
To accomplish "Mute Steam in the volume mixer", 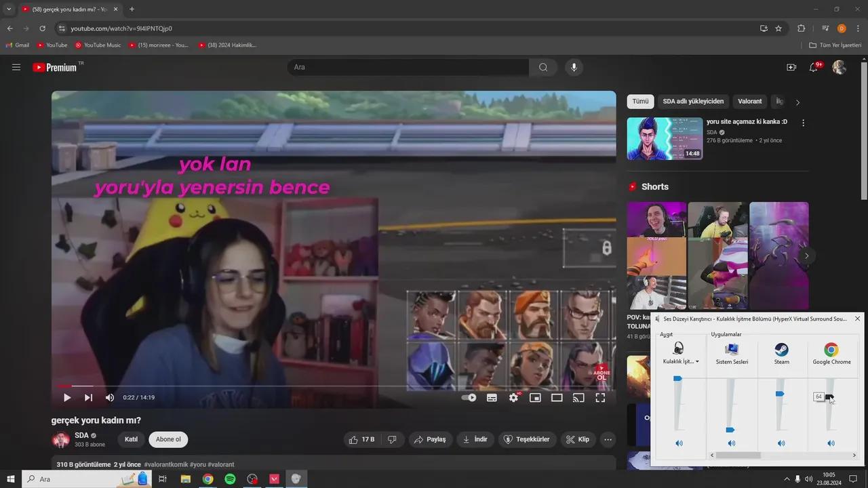I will 781,443.
